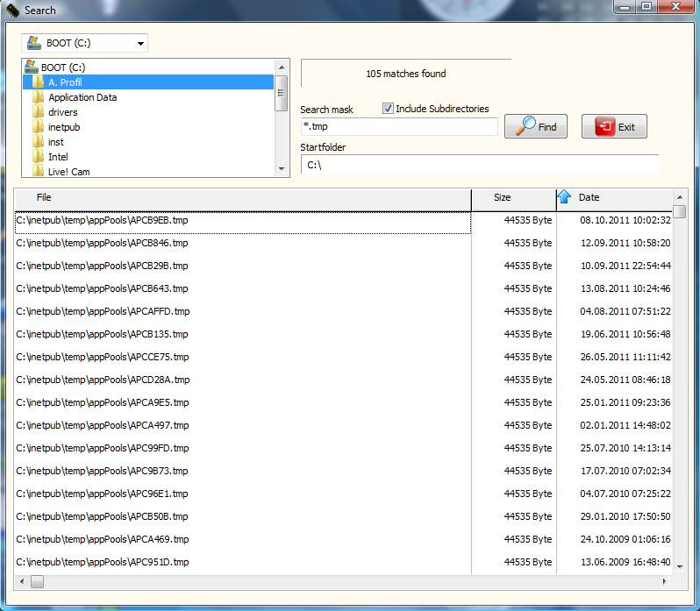The height and width of the screenshot is (611, 700).
Task: Click horizontal scrollbar left arrow
Action: point(22,581)
